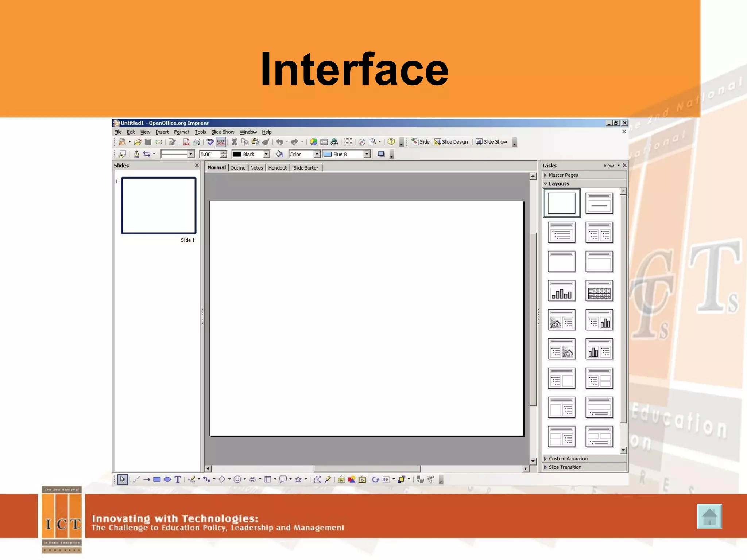Open the Blue 8 fill color dropdown
The width and height of the screenshot is (747, 560).
click(367, 154)
